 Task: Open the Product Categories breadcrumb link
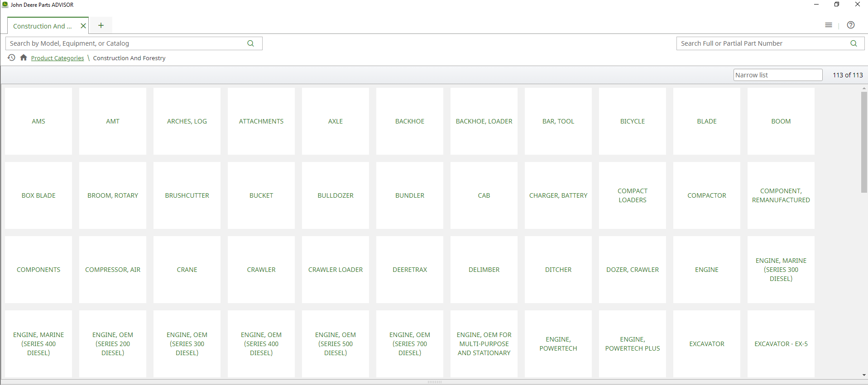(58, 58)
